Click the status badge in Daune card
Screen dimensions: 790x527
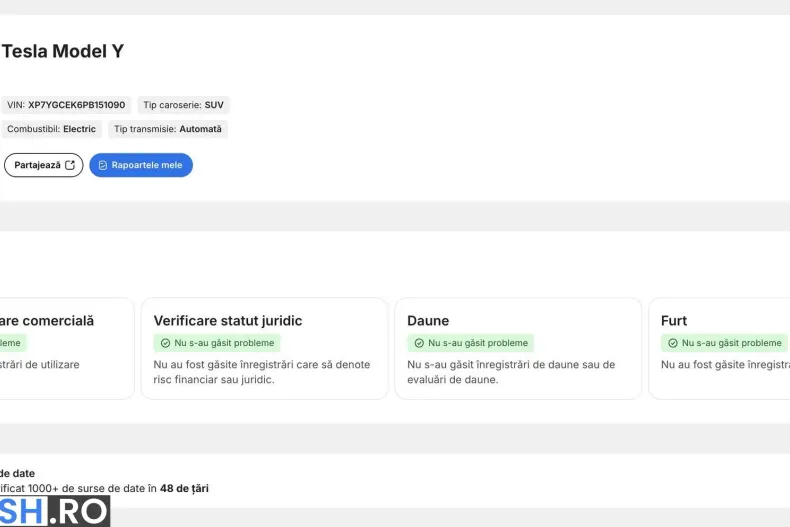pos(471,343)
